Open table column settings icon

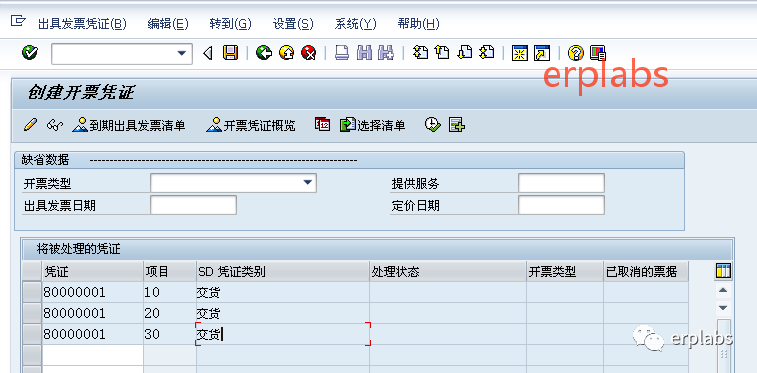coord(723,271)
